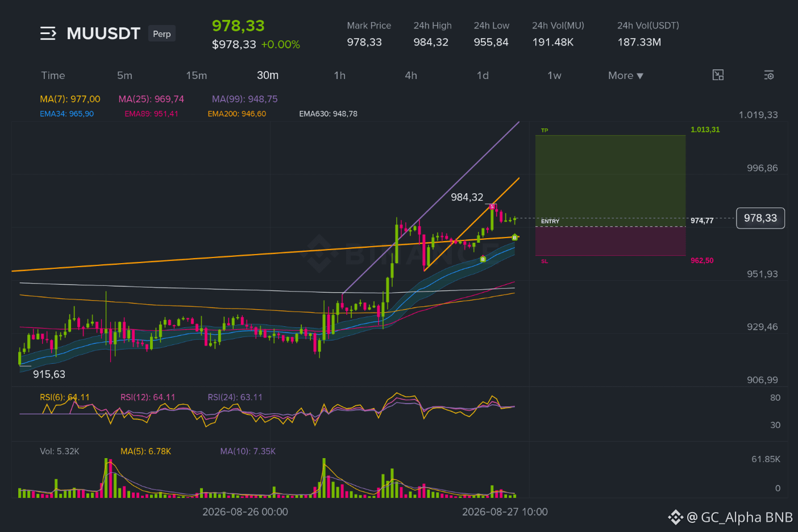798x532 pixels.
Task: Tap the 1.019,33 price axis label
Action: tap(758, 115)
